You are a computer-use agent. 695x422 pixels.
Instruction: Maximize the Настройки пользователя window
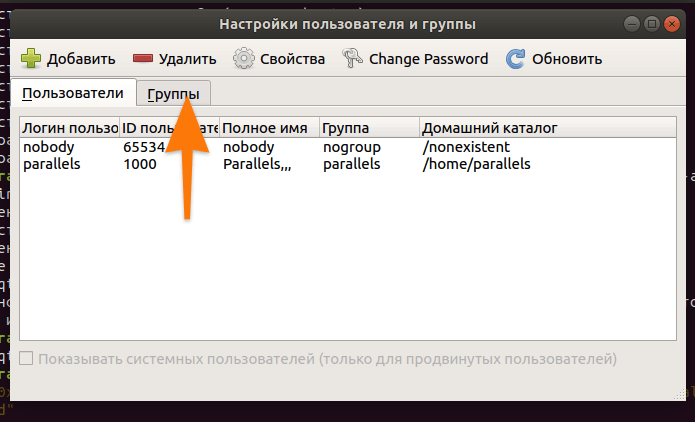point(652,24)
